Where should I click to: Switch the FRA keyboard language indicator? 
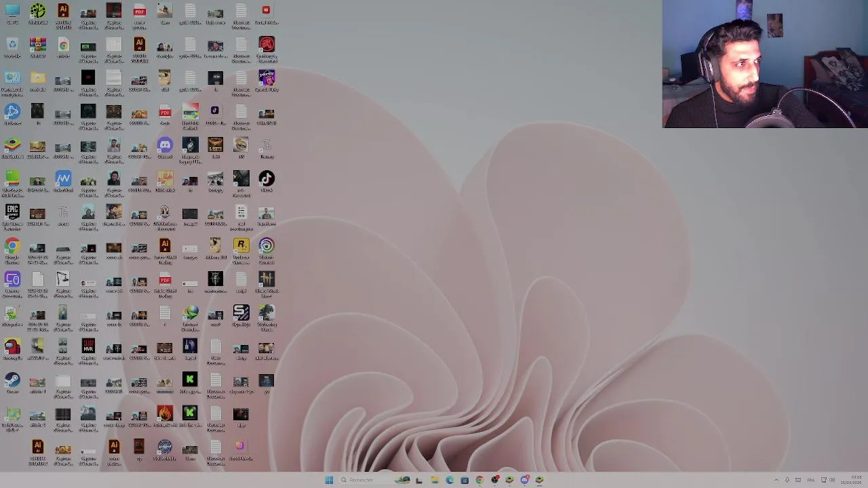pyautogui.click(x=810, y=480)
